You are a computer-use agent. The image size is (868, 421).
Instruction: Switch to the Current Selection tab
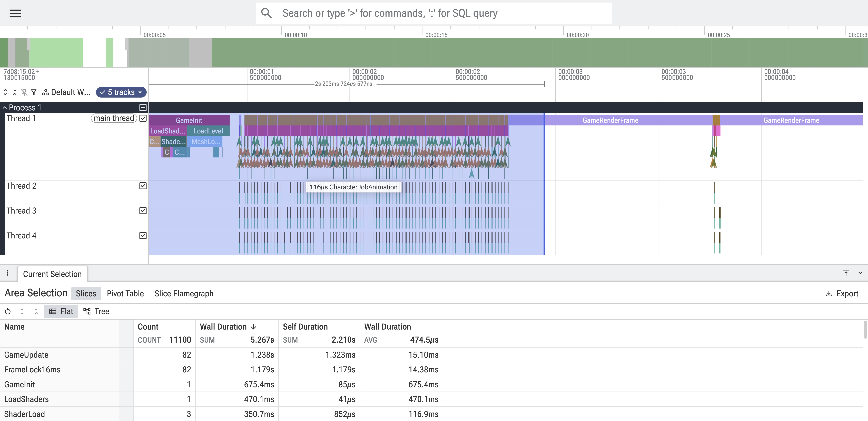pos(52,274)
